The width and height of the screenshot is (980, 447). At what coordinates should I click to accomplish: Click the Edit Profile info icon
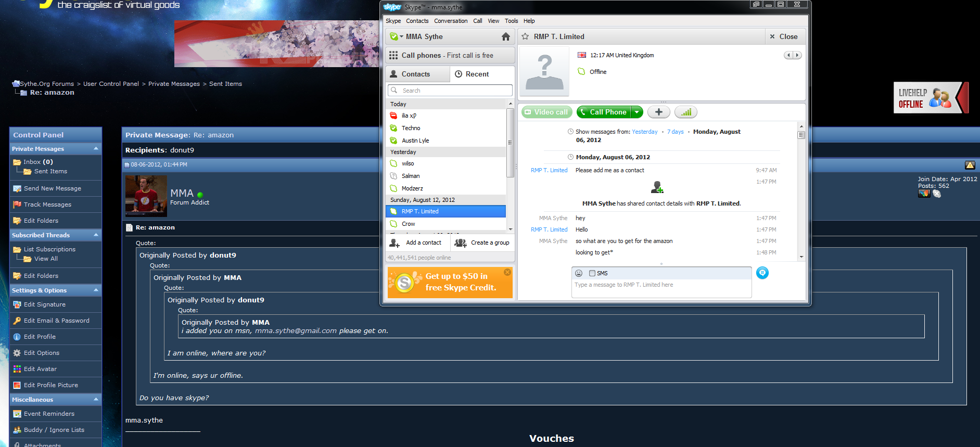[x=17, y=337]
